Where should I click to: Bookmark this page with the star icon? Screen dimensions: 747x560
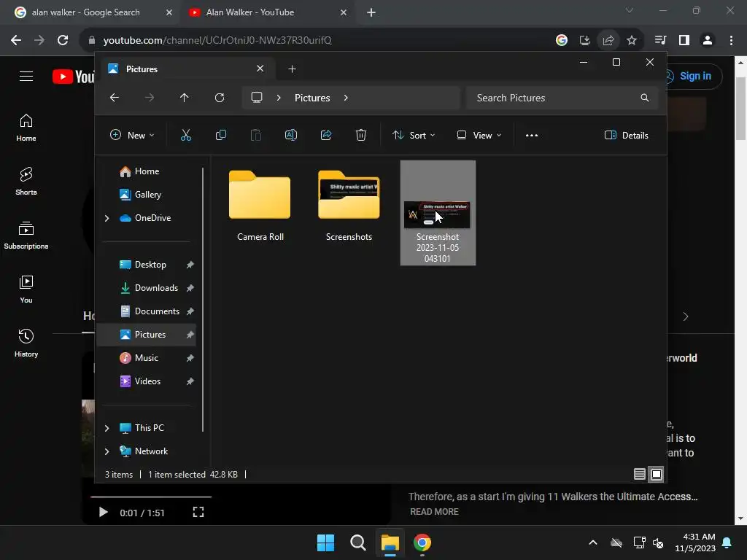point(632,41)
